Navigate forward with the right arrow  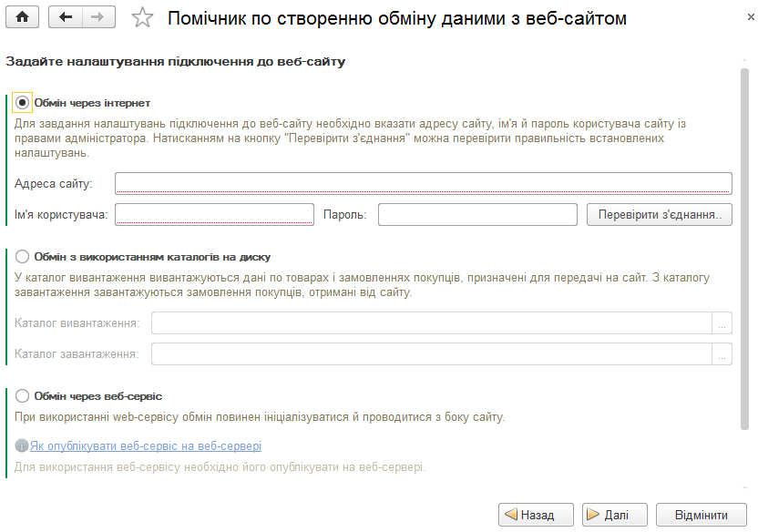tap(98, 17)
